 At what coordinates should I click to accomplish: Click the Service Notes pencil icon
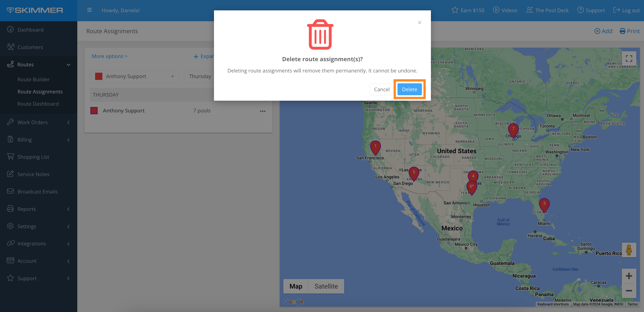coord(10,174)
